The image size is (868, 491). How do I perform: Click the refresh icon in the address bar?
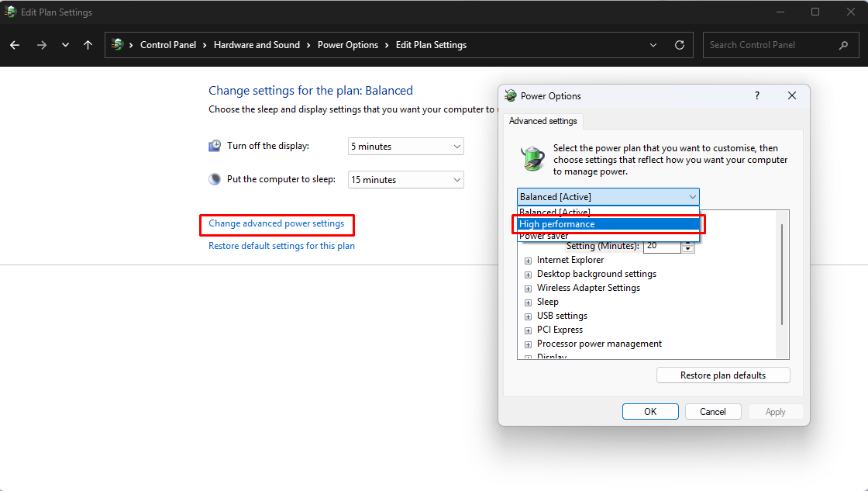(680, 45)
